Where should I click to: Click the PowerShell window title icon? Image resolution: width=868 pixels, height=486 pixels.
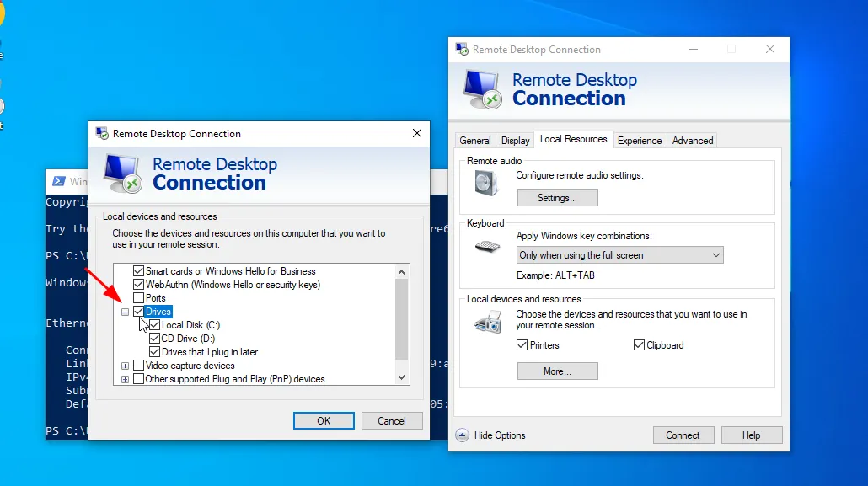pos(59,181)
